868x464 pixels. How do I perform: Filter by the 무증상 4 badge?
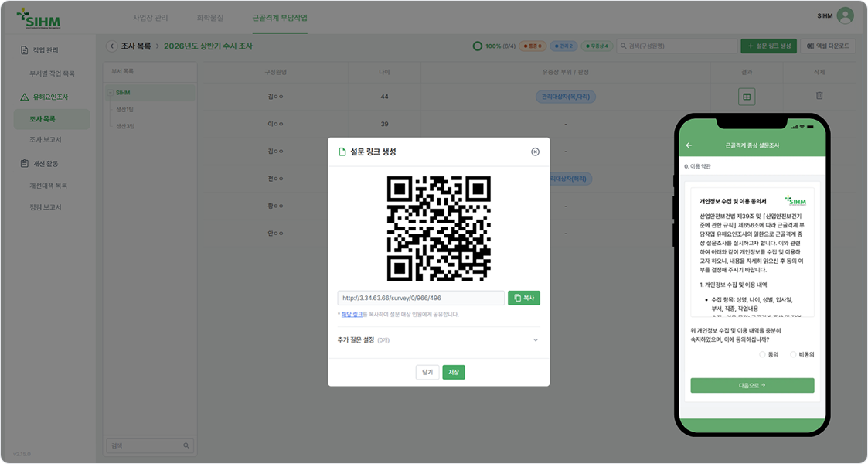coord(597,46)
